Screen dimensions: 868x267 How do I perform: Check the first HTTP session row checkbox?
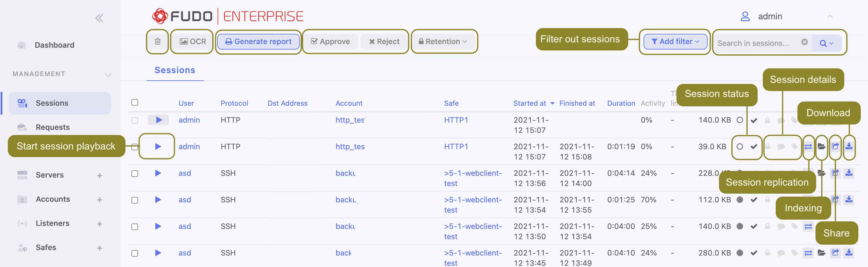click(135, 120)
